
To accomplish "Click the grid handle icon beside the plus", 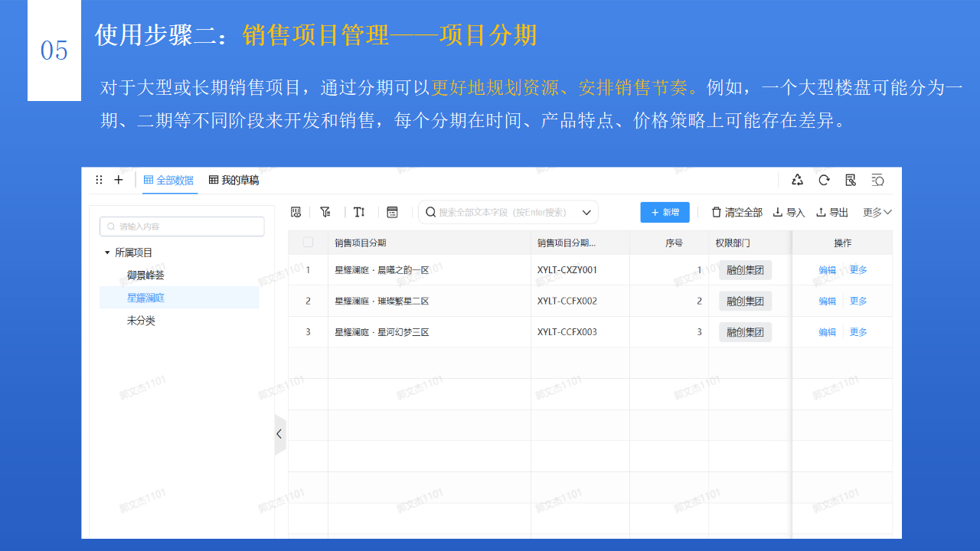I will [x=98, y=180].
